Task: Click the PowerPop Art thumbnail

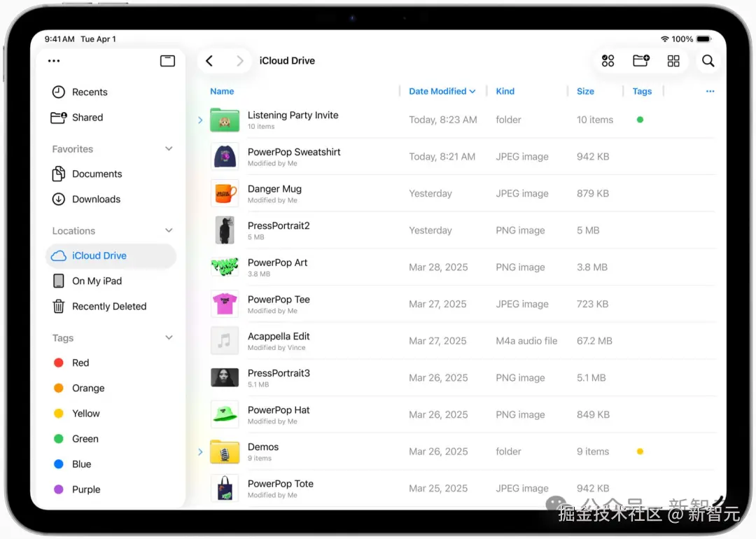Action: point(225,267)
